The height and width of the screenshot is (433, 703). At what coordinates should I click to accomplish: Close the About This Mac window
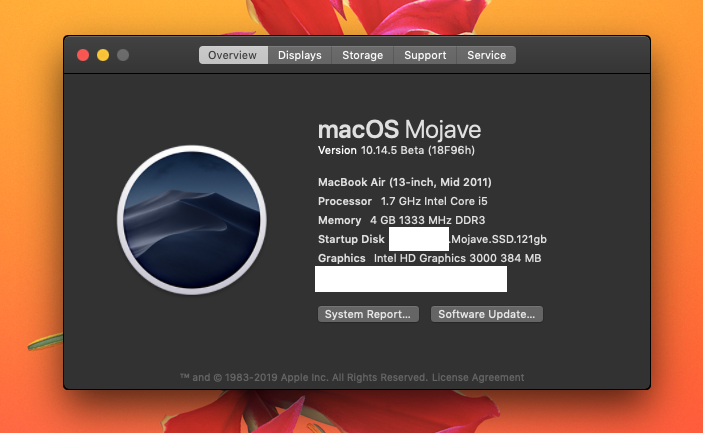[x=83, y=55]
